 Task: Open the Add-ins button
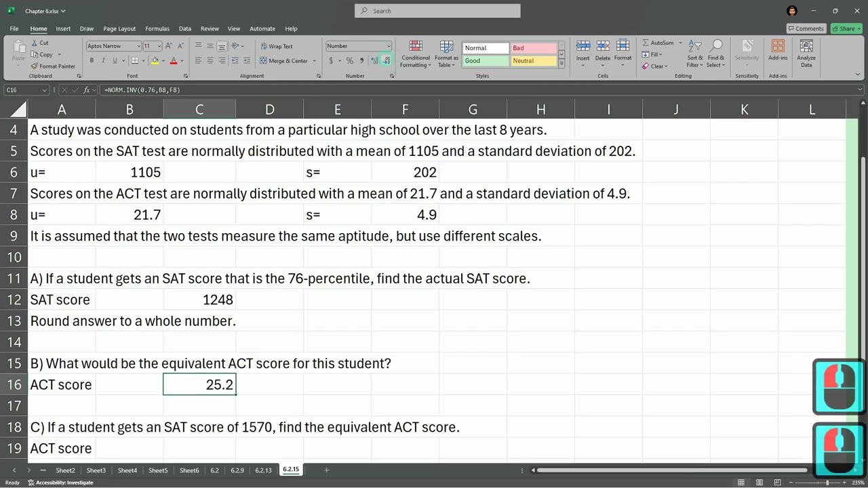coord(778,51)
